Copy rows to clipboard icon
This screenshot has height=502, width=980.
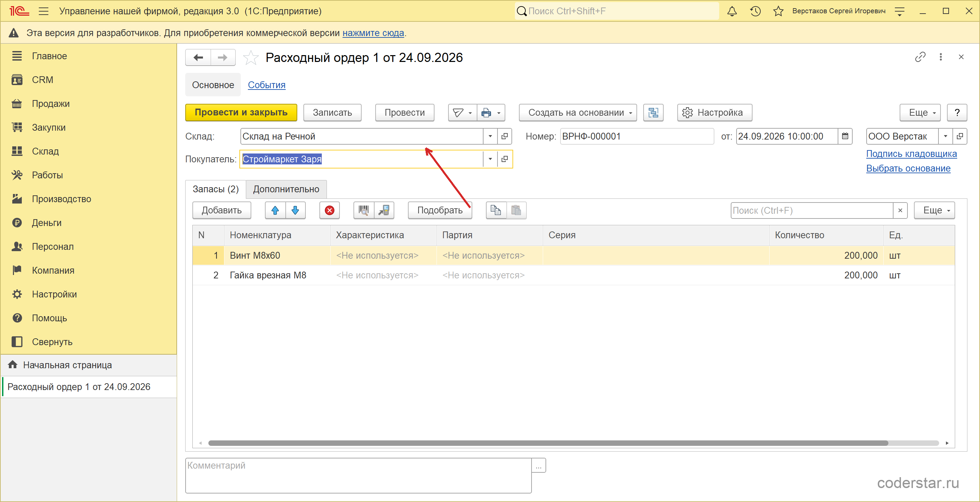click(496, 210)
